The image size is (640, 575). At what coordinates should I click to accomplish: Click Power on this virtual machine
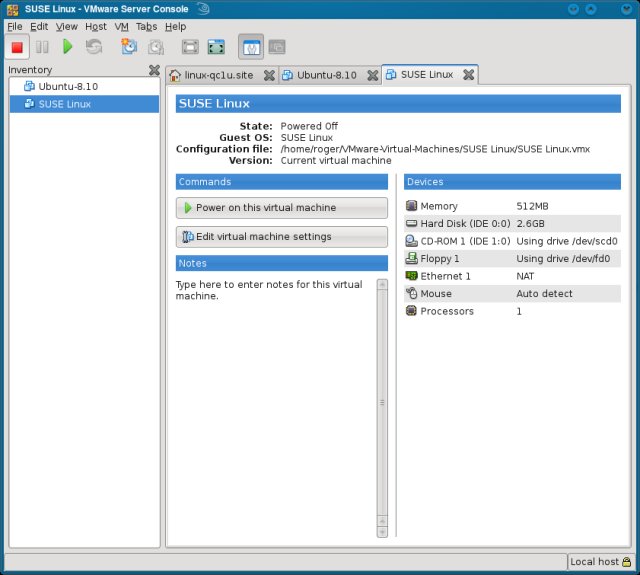(280, 208)
